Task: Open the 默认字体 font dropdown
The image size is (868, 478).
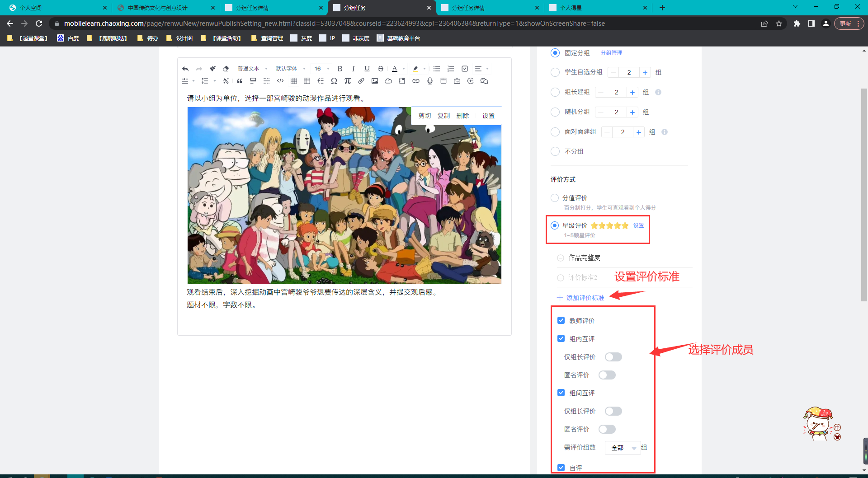Action: tap(290, 69)
